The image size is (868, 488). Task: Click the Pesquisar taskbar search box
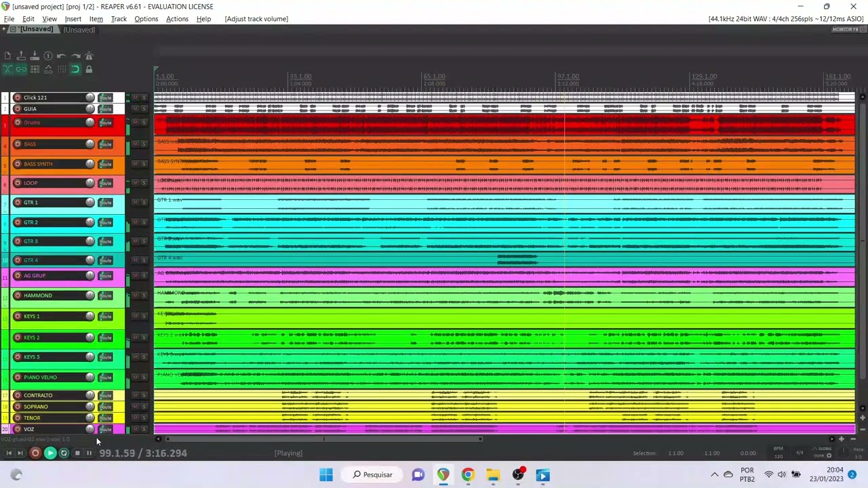pos(372,474)
